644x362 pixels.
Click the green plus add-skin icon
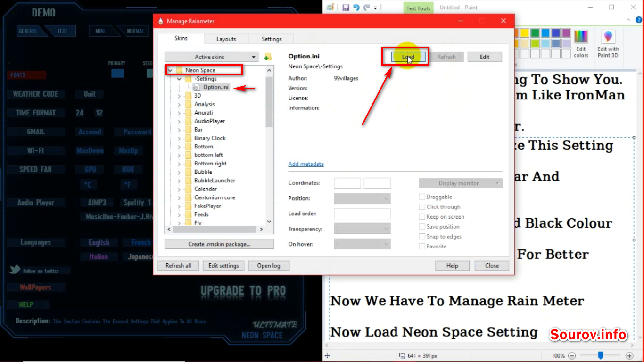[268, 57]
